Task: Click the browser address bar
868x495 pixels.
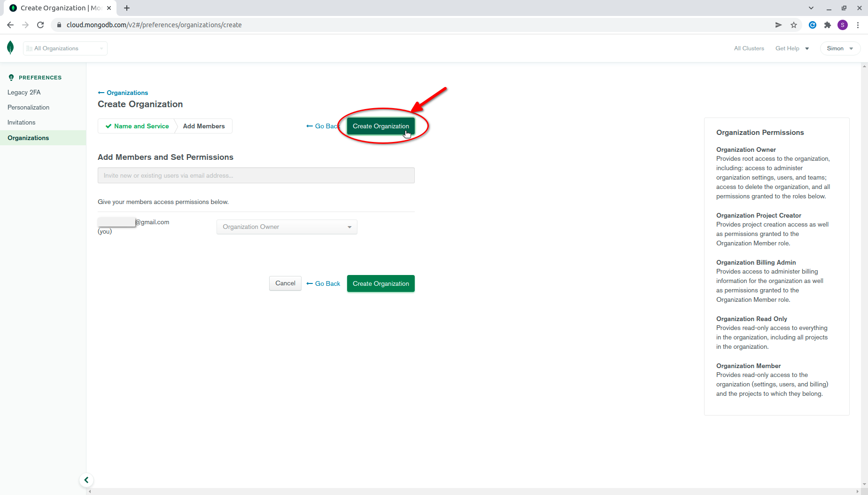Action: pyautogui.click(x=413, y=25)
